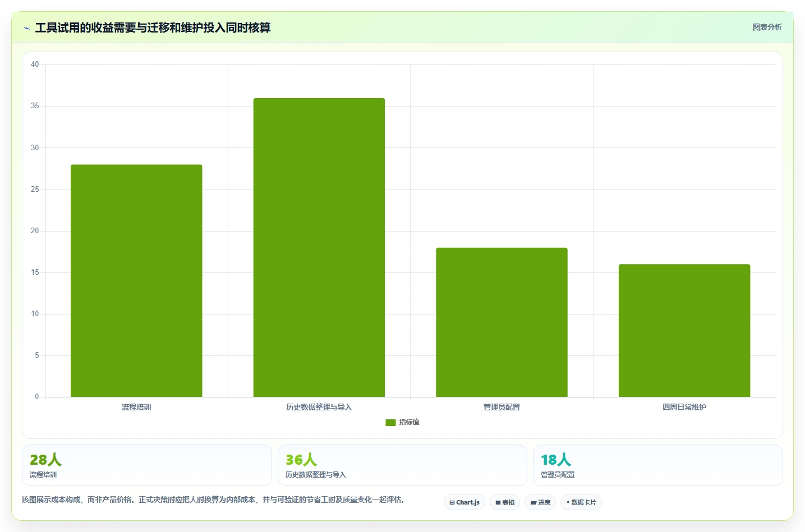Click the lightning icon beside the title

[26, 28]
